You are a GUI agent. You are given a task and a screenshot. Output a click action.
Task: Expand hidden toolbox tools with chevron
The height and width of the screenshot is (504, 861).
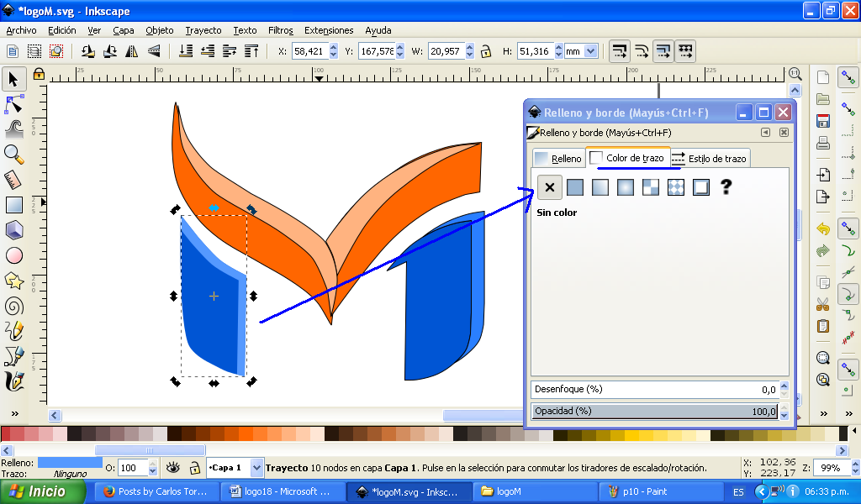tap(13, 415)
